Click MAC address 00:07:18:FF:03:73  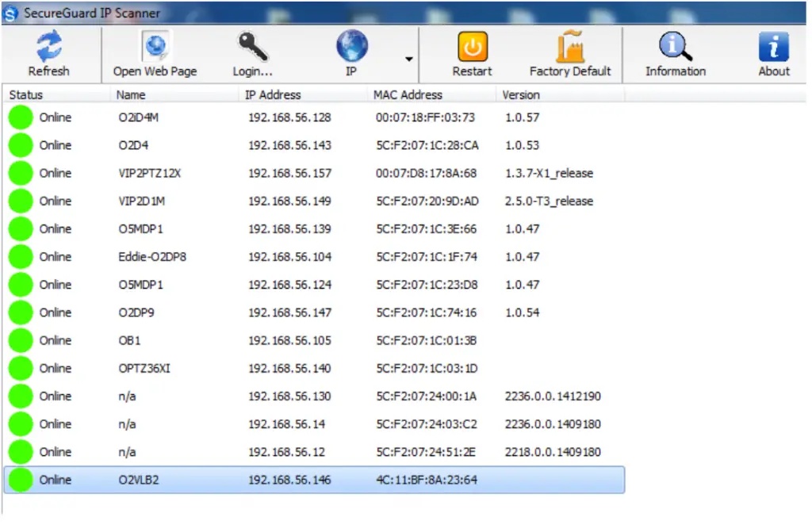click(425, 117)
